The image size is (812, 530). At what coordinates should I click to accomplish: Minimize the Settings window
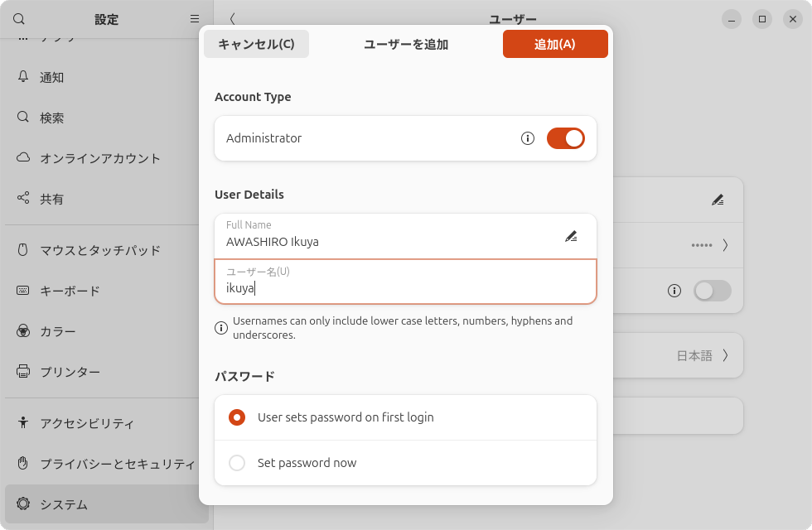[x=732, y=19]
